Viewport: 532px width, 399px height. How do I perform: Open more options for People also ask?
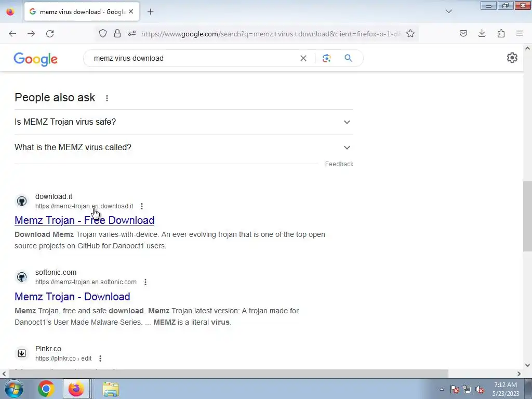click(x=107, y=98)
